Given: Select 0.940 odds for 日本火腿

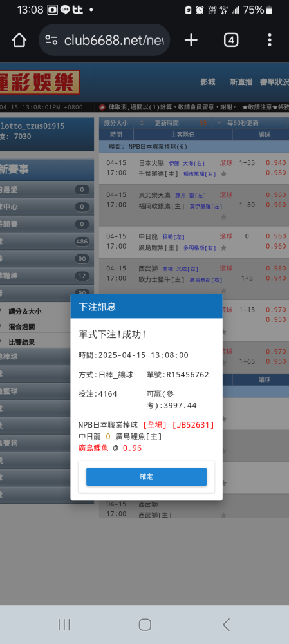Looking at the screenshot, I should (276, 163).
